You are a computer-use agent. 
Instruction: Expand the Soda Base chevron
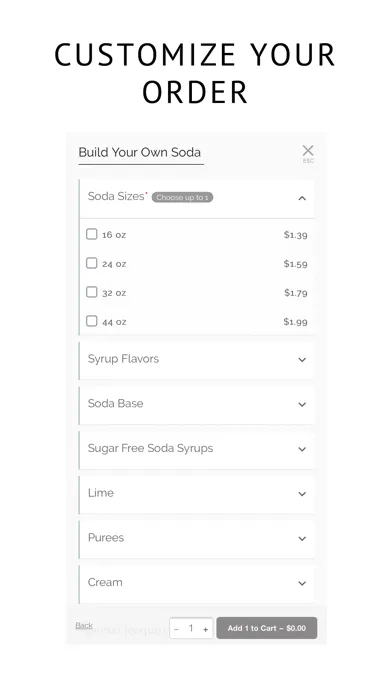pos(302,405)
